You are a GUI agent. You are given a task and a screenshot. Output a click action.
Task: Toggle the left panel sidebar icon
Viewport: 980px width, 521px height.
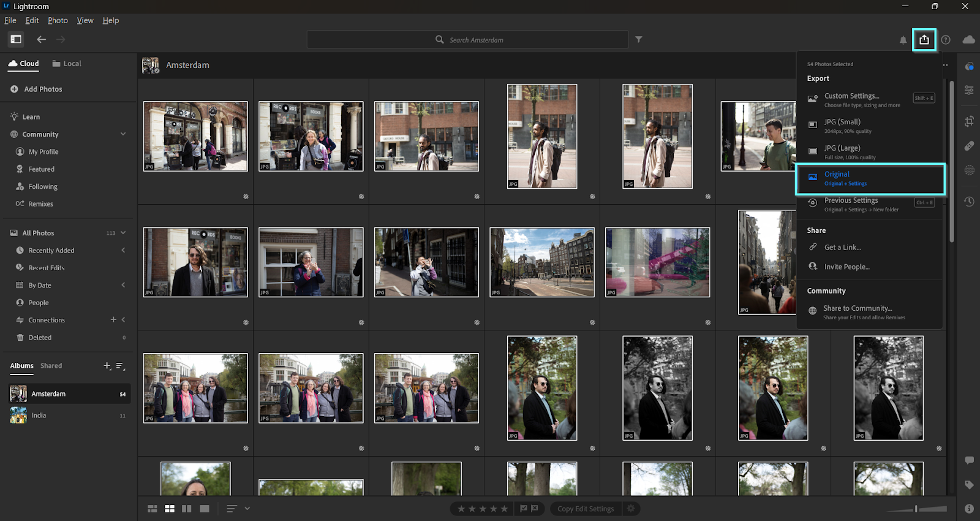point(16,39)
